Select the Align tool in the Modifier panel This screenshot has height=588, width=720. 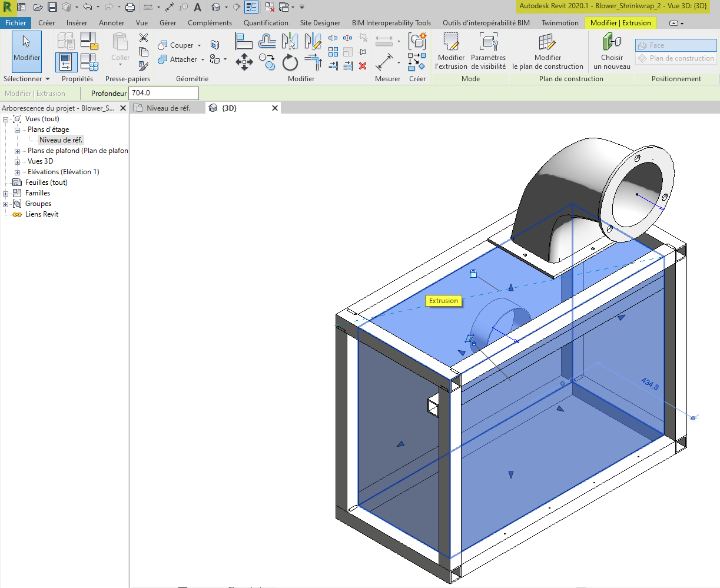[243, 41]
